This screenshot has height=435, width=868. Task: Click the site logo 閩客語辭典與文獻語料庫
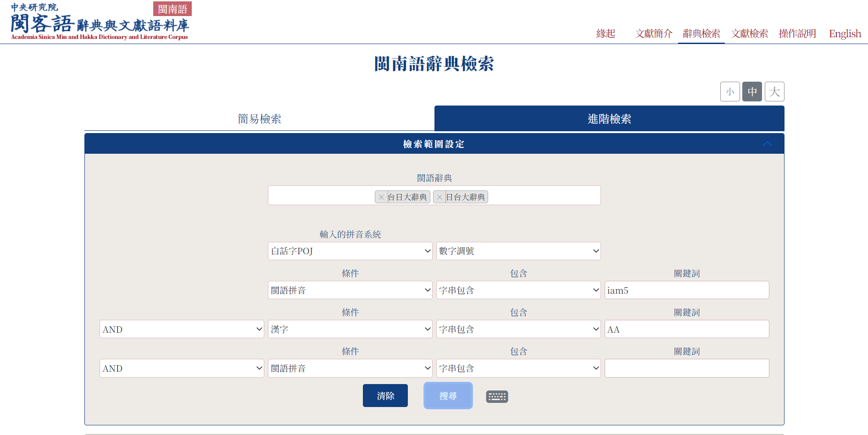100,22
